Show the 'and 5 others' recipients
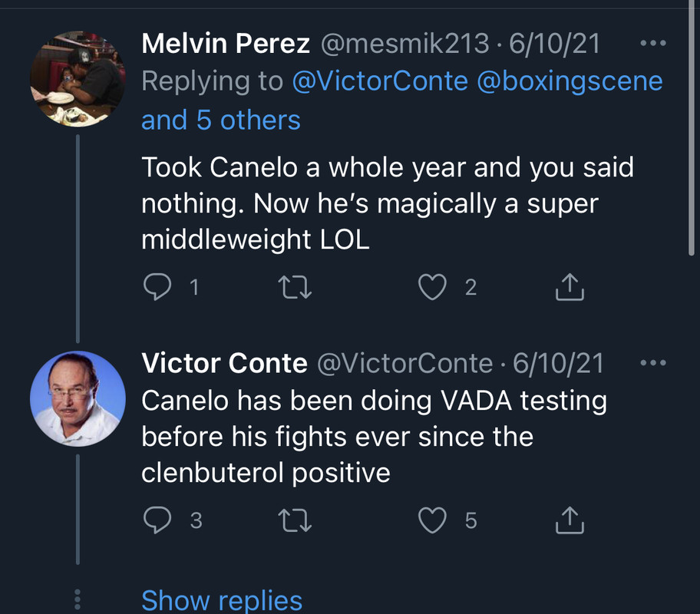700x614 pixels. pyautogui.click(x=221, y=120)
